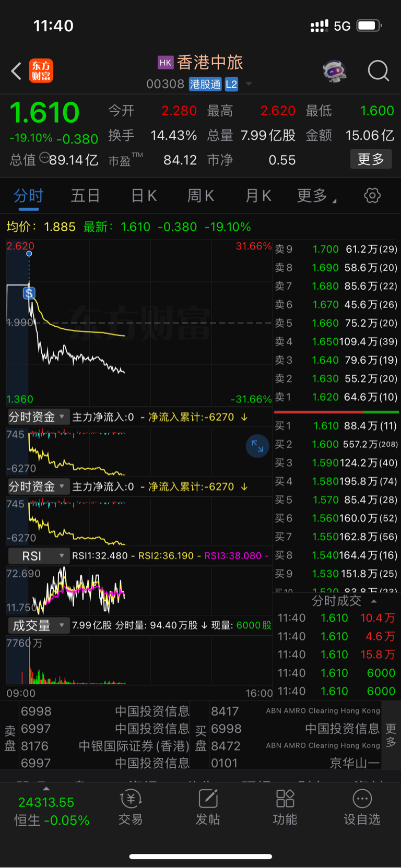Open chart settings gear icon
The image size is (401, 868).
click(x=372, y=196)
